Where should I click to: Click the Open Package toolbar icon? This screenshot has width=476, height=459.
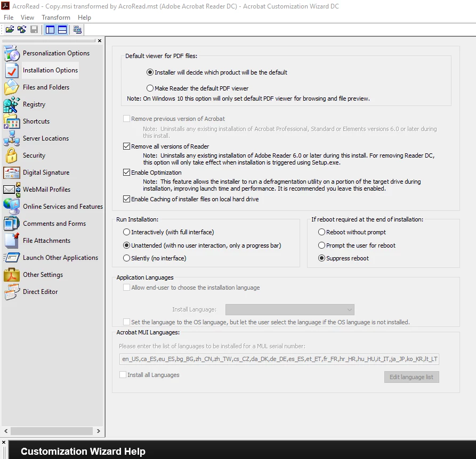point(10,29)
